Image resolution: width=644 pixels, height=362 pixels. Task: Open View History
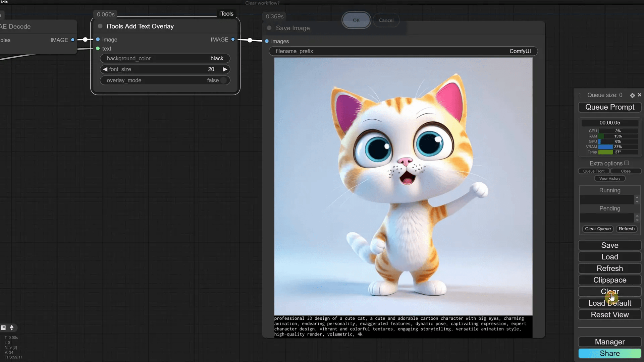coord(610,179)
